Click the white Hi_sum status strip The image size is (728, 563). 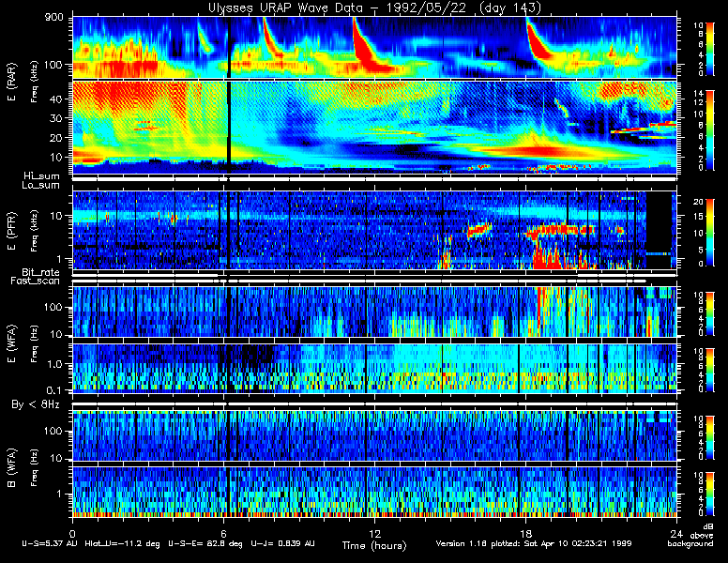point(374,179)
